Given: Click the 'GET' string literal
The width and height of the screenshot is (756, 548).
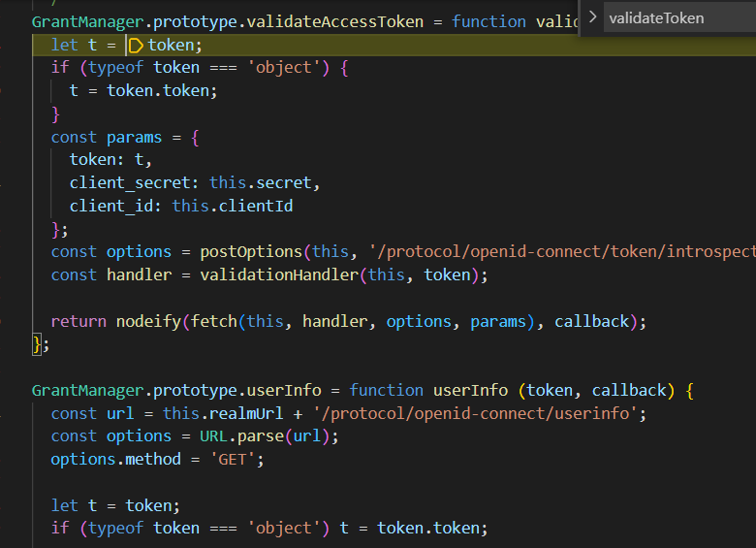Looking at the screenshot, I should coord(233,459).
